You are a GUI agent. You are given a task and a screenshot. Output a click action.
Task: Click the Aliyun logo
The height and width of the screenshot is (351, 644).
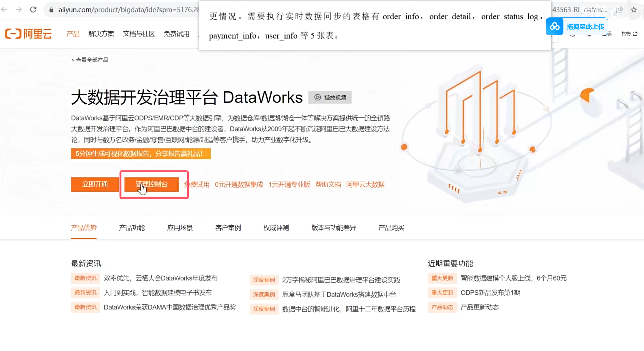coord(28,33)
